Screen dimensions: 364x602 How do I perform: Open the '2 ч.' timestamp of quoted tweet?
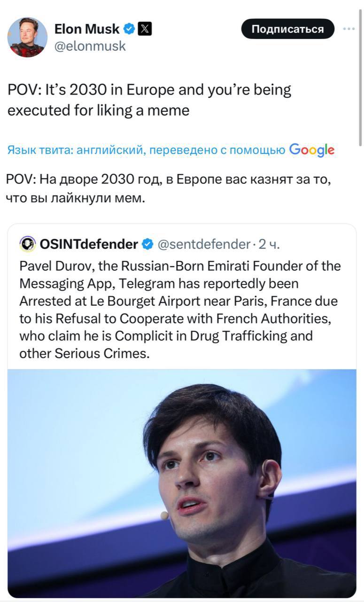tap(270, 244)
